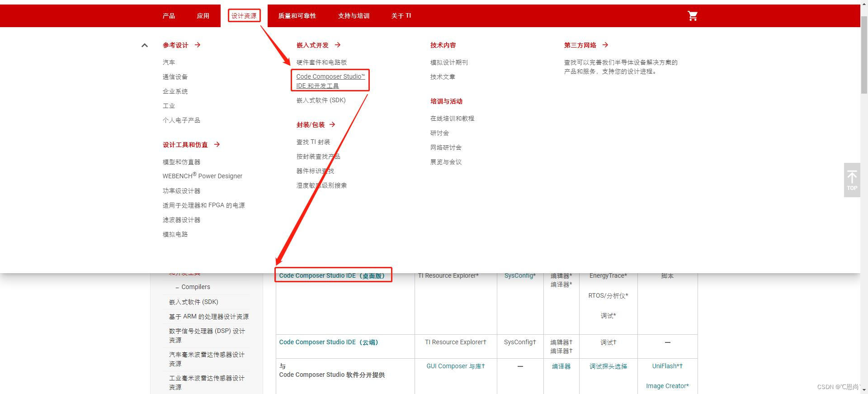Click the UniFlash link

[667, 366]
